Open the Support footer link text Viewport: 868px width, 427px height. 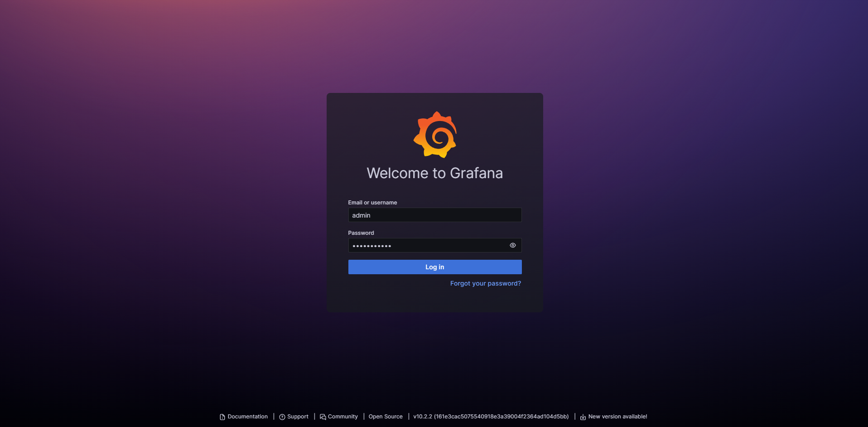(x=298, y=417)
